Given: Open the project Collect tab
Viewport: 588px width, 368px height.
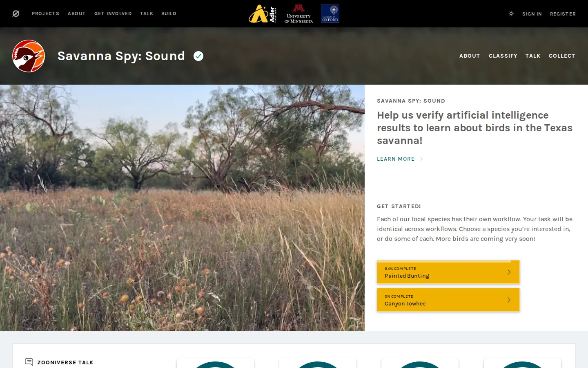Looking at the screenshot, I should coord(562,56).
